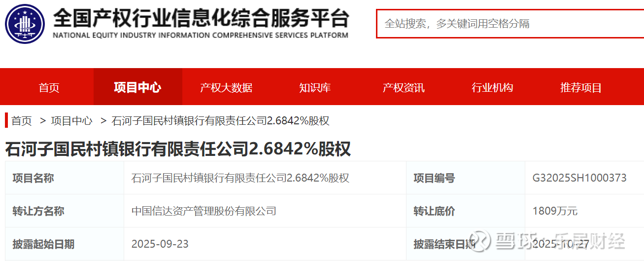The width and height of the screenshot is (644, 261).
Task: Open the 首页 navigation tab
Action: 49,88
